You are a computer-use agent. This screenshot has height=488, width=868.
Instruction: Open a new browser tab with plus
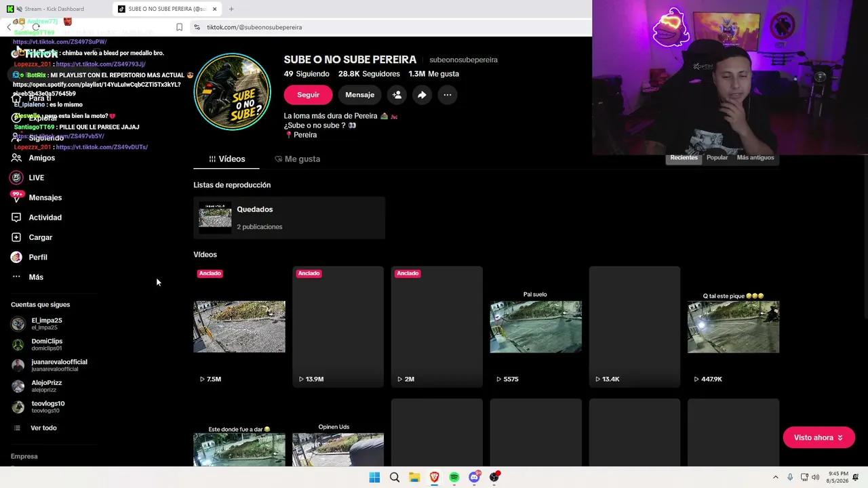[231, 9]
